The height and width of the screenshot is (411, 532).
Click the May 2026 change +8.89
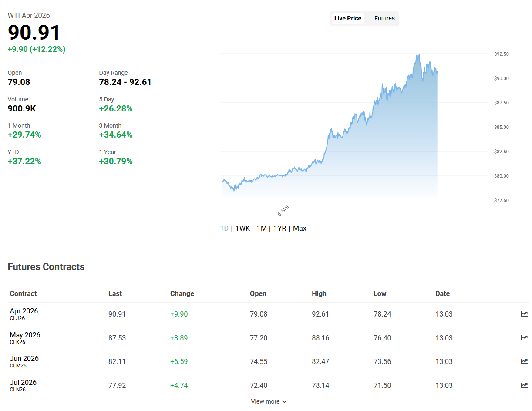pos(179,338)
